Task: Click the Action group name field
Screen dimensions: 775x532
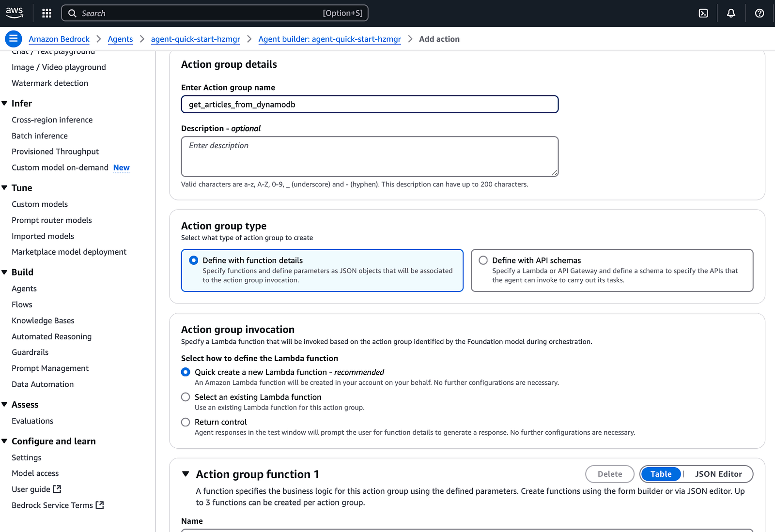Action: click(370, 104)
